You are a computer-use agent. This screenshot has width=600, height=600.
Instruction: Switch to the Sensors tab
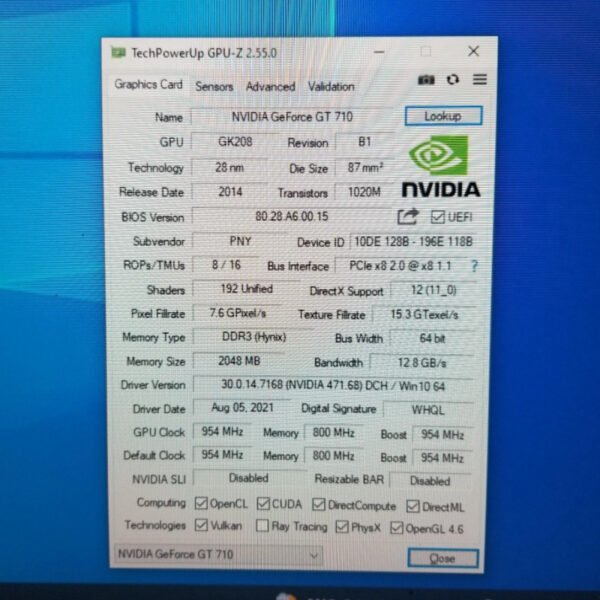214,86
